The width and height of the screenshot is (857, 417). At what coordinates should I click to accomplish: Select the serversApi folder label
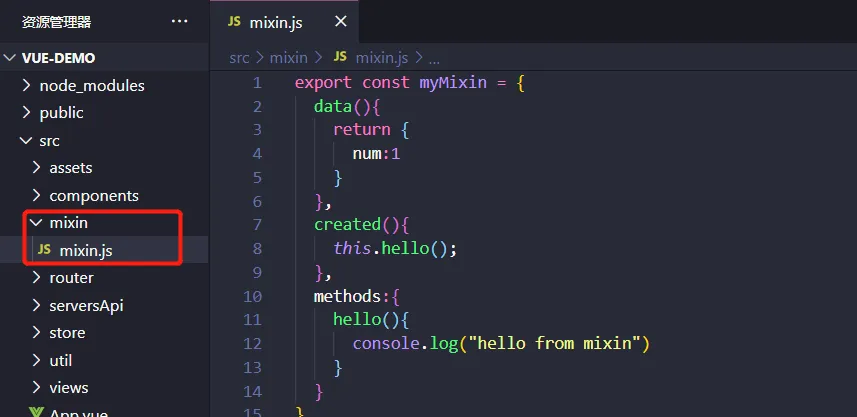click(86, 306)
